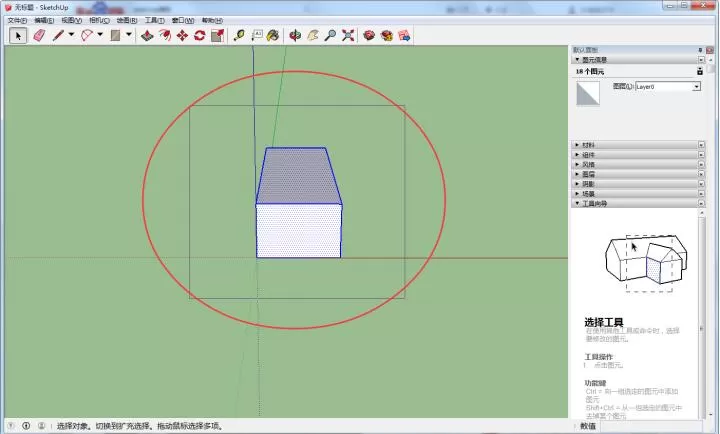The width and height of the screenshot is (720, 434).
Task: Open the 工具 menu
Action: click(154, 20)
